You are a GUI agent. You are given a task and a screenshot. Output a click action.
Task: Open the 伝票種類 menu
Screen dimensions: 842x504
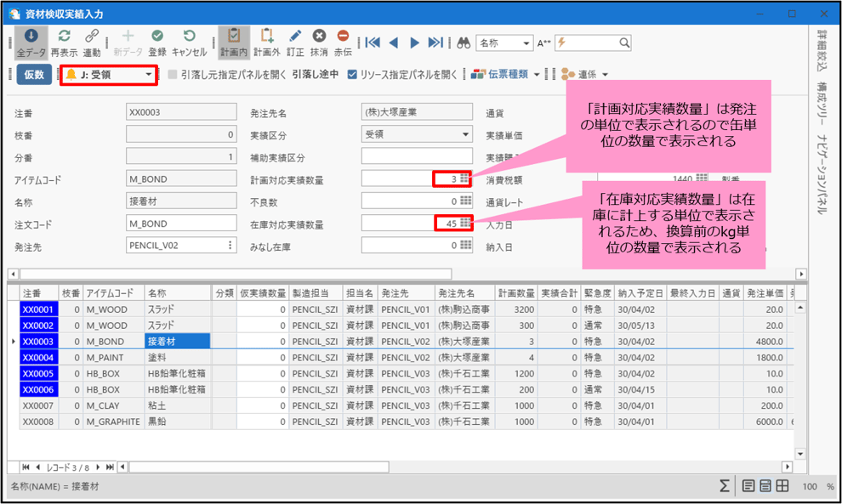[537, 75]
